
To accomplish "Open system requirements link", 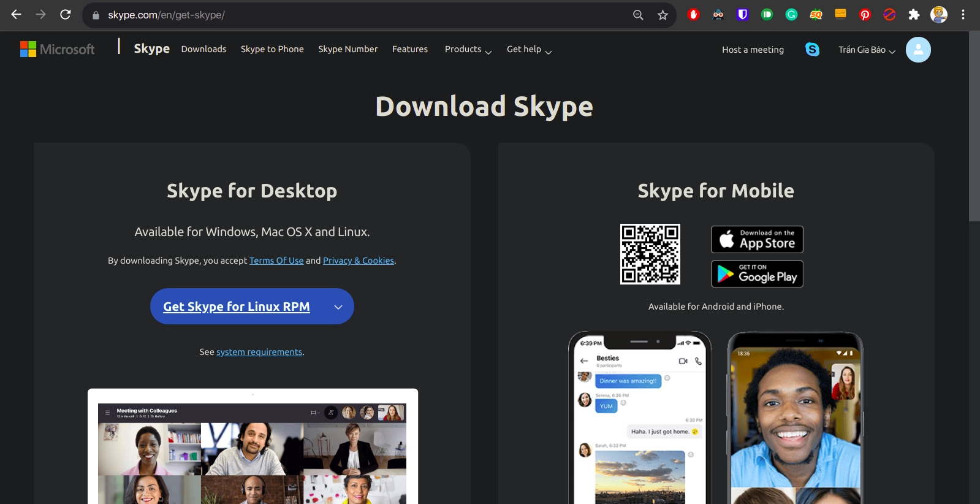I will (x=259, y=352).
